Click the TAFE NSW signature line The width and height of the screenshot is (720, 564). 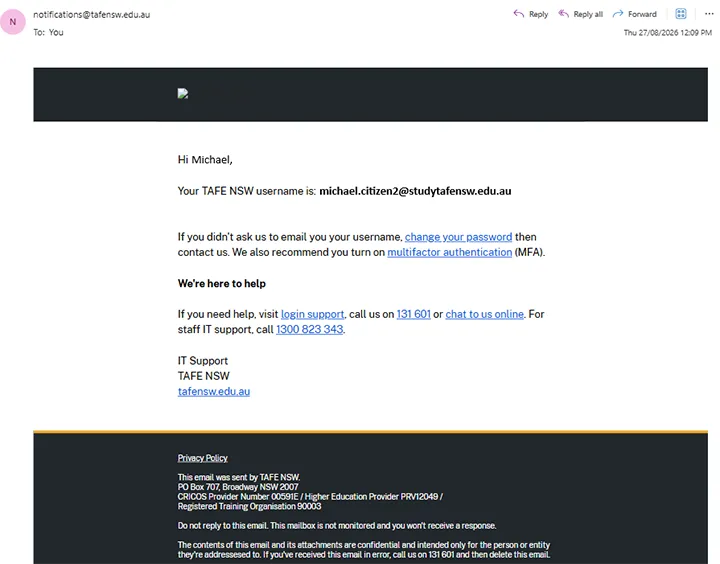pos(203,376)
